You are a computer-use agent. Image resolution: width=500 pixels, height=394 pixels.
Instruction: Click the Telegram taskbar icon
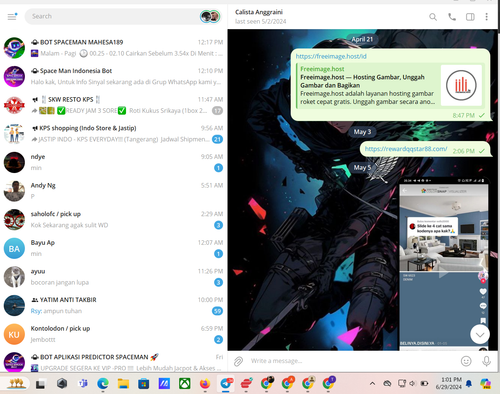click(226, 384)
